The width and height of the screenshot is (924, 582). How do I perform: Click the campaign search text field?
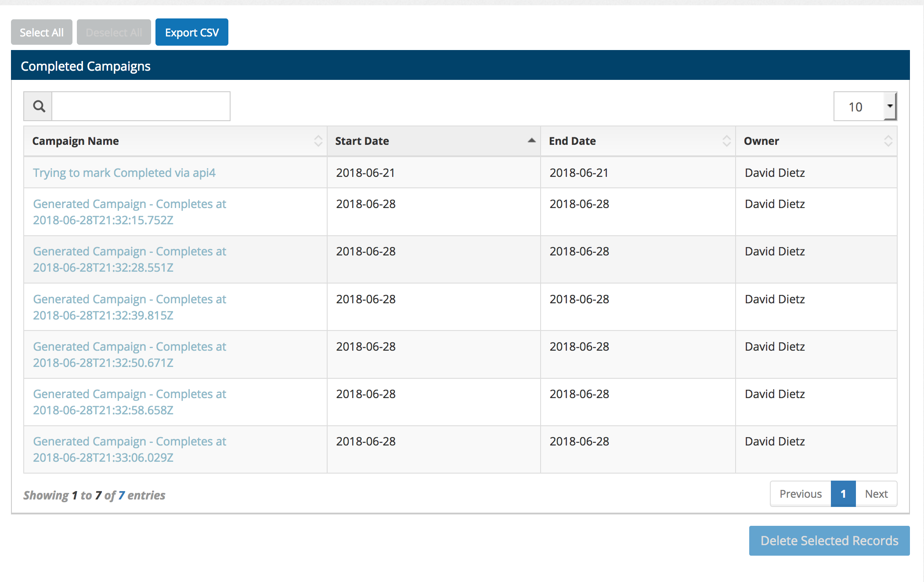141,106
